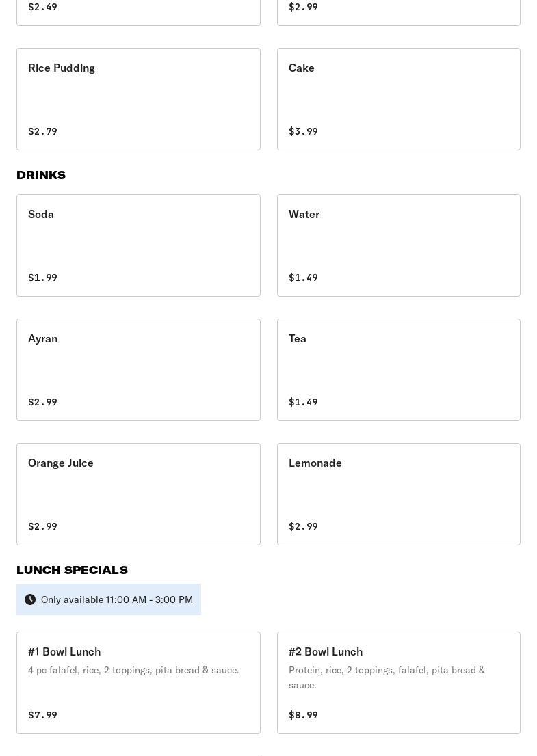Click the Lemonade drink card

click(x=398, y=494)
